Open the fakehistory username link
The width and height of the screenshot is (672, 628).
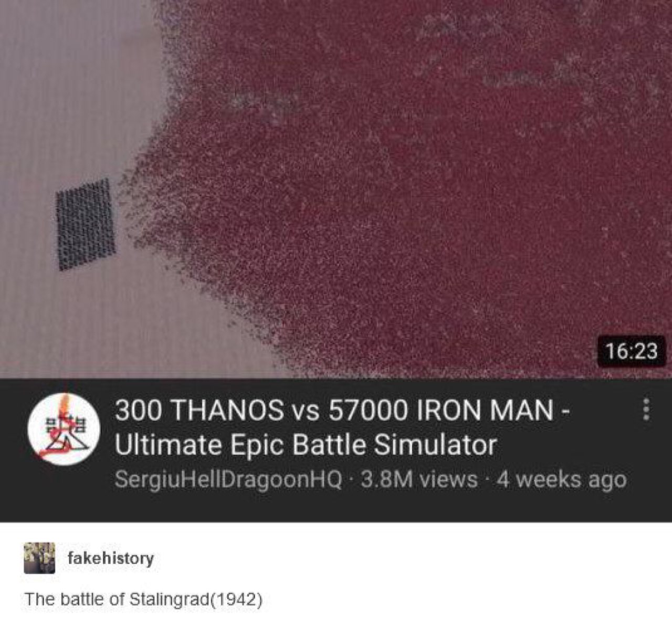click(x=111, y=558)
